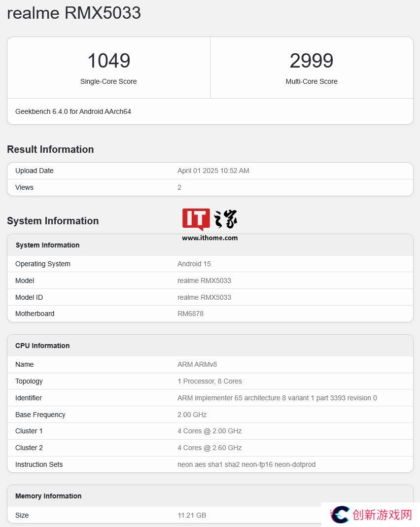420x527 pixels.
Task: Select the CPU name 'ARM ARMv8'
Action: pos(197,364)
